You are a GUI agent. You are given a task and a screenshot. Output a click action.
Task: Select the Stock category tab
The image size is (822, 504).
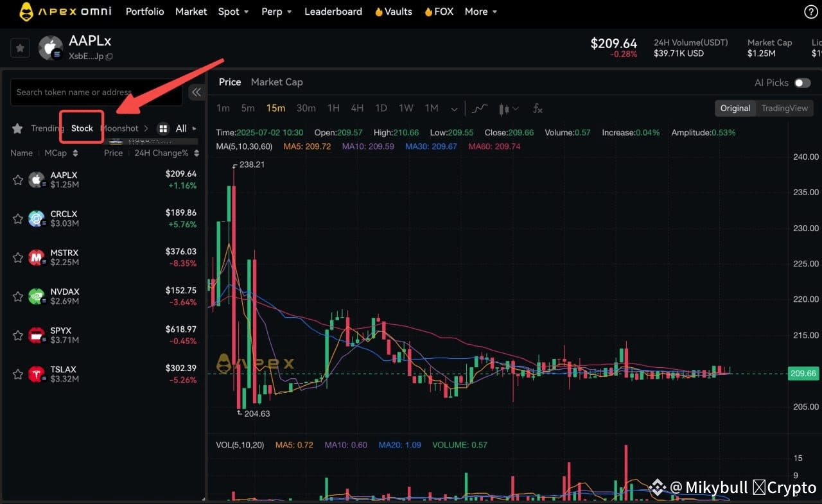82,128
